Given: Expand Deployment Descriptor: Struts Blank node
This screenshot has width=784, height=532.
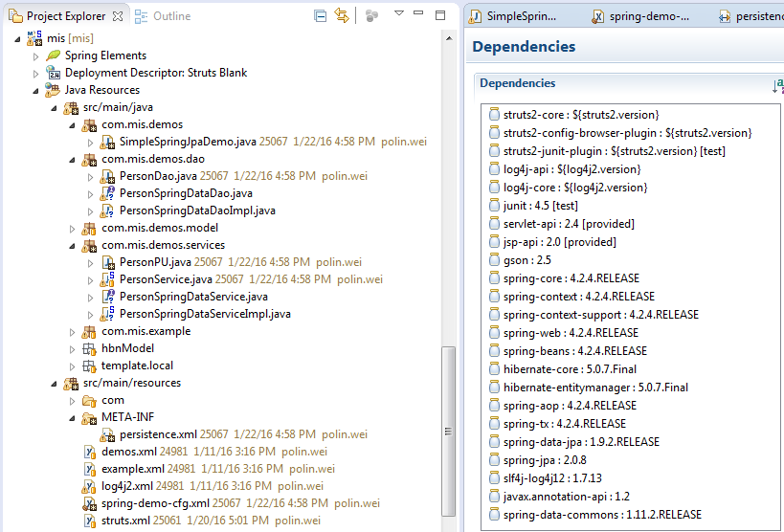Looking at the screenshot, I should point(35,74).
